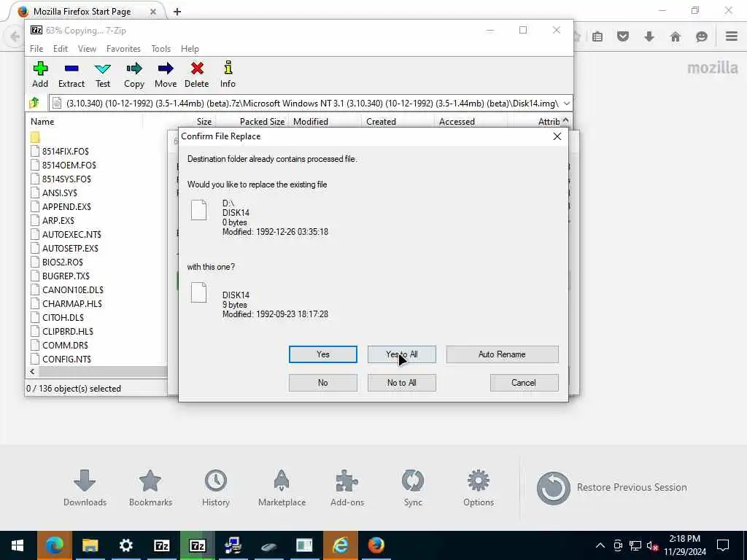747x560 pixels.
Task: Open the notification center icon
Action: click(723, 545)
